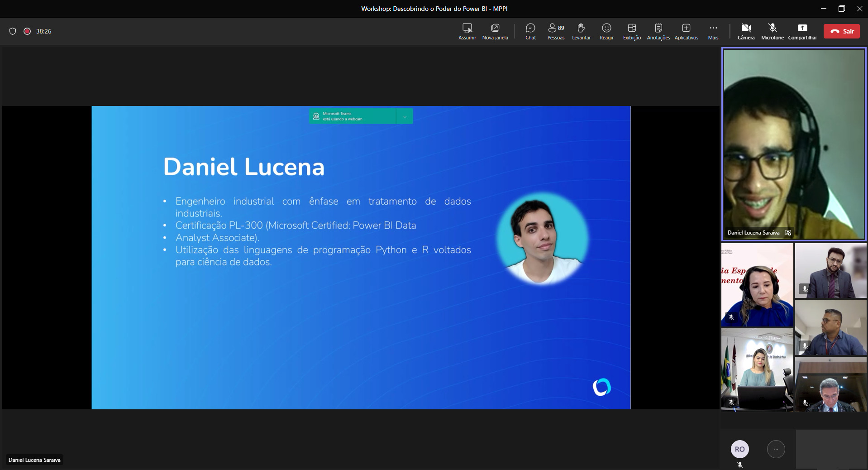Expand the Microsoft Teams webcam notification chevron
Image resolution: width=868 pixels, height=470 pixels.
tap(405, 116)
